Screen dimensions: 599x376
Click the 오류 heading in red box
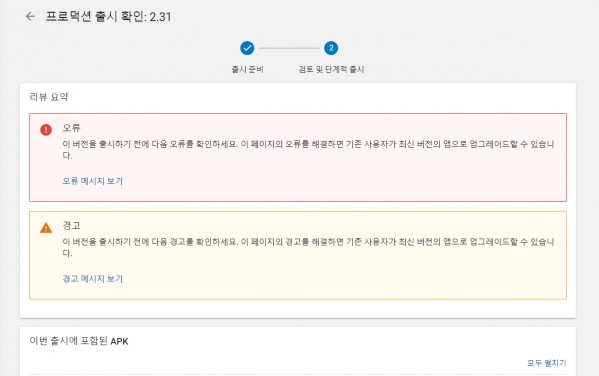[71, 128]
